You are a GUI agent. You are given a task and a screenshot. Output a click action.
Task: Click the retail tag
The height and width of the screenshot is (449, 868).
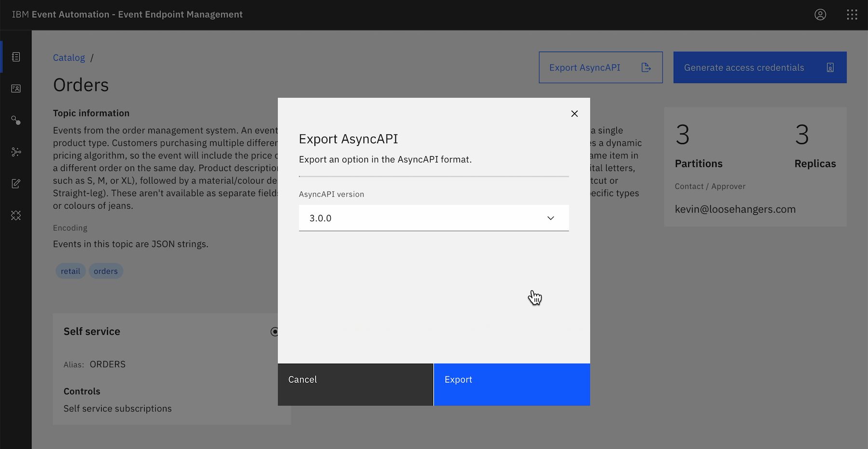pos(70,271)
